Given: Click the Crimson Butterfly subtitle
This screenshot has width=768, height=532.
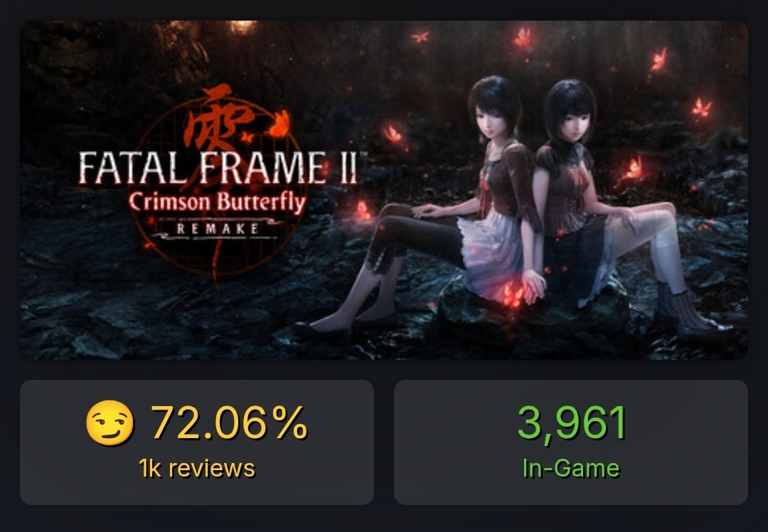Looking at the screenshot, I should (x=217, y=203).
